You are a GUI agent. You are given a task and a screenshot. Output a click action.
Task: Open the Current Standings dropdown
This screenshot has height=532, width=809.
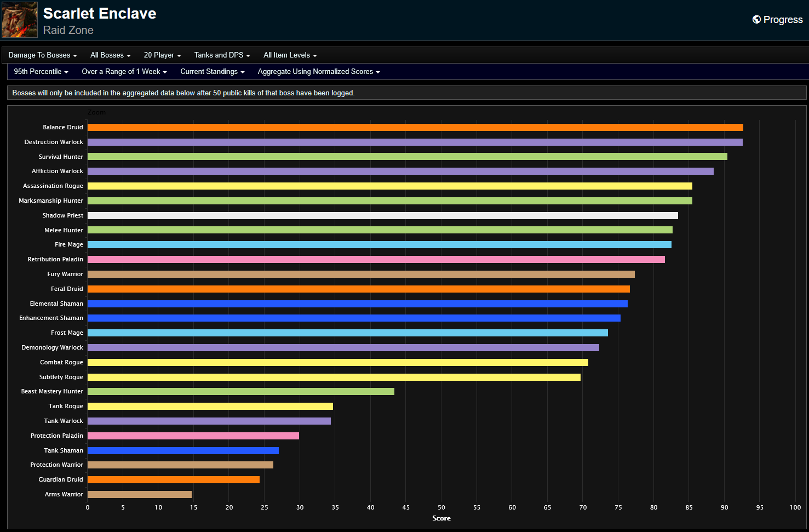pyautogui.click(x=212, y=71)
